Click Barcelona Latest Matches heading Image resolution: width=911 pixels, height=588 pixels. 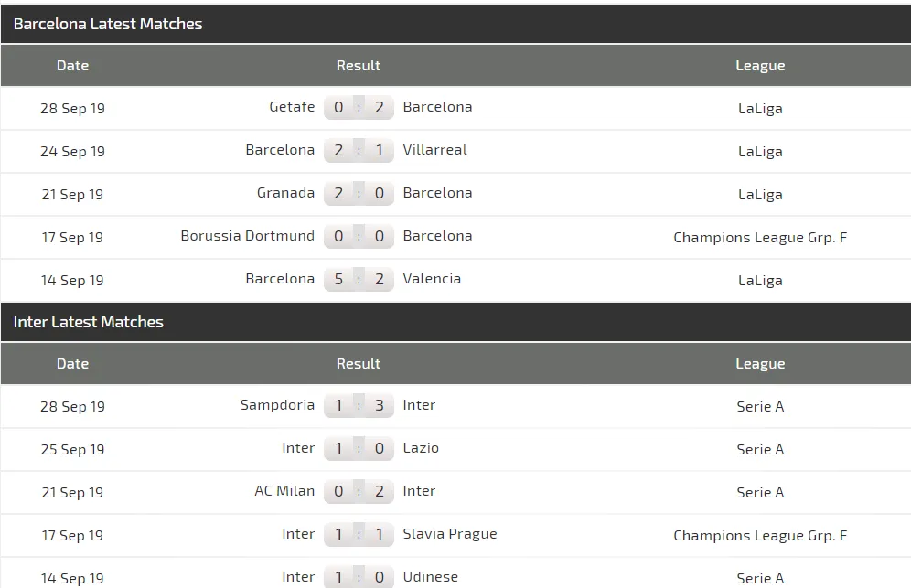(x=108, y=25)
